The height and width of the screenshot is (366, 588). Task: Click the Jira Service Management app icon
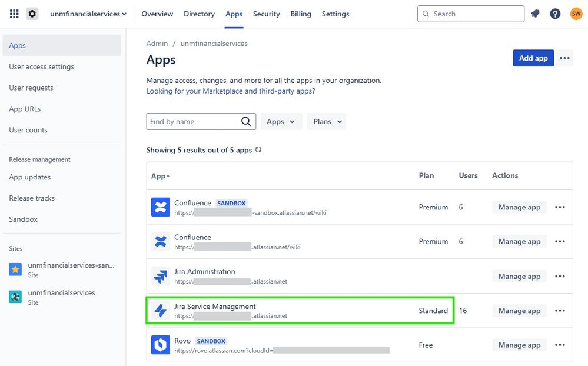point(160,311)
